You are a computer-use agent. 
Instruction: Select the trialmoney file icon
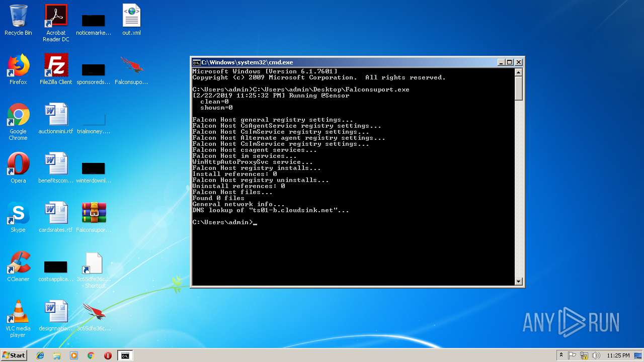tap(94, 123)
